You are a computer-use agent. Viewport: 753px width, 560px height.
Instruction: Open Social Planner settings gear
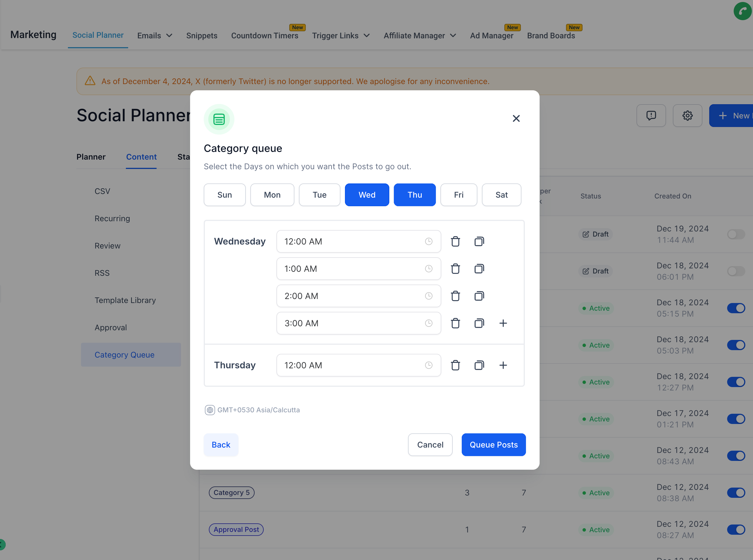(688, 116)
